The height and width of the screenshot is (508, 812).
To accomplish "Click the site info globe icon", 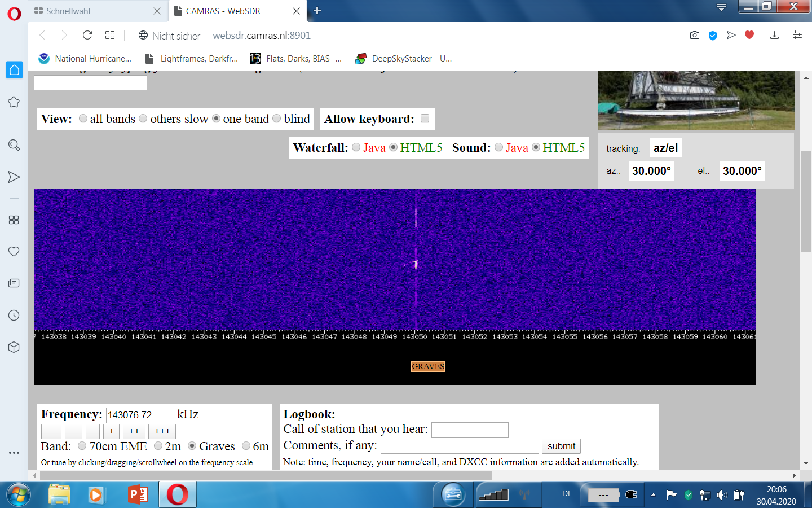I will pyautogui.click(x=143, y=36).
